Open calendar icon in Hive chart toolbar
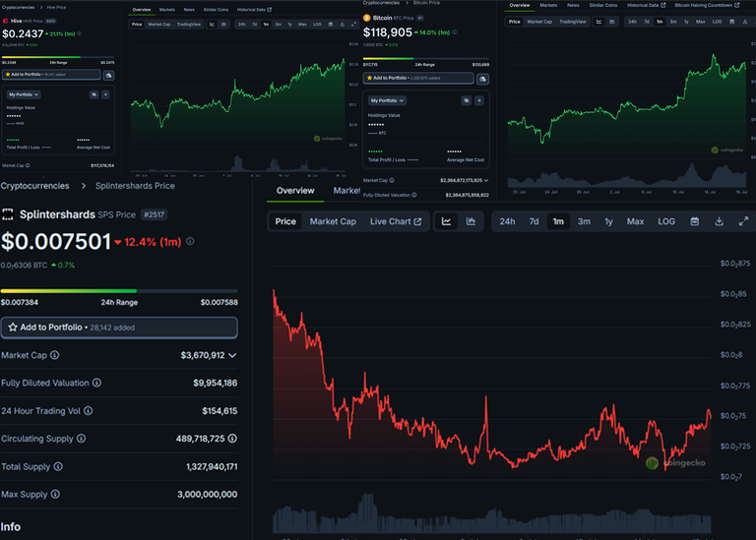 point(331,24)
